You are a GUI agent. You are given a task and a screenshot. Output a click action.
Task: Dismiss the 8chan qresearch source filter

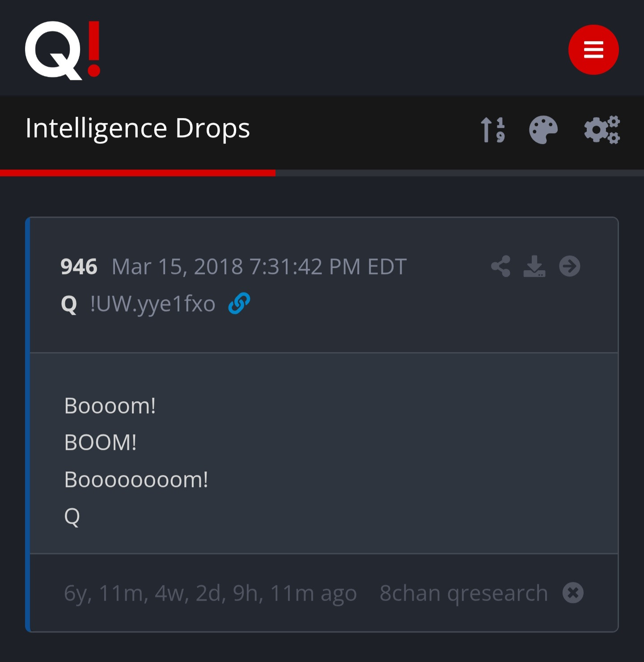[x=573, y=593]
